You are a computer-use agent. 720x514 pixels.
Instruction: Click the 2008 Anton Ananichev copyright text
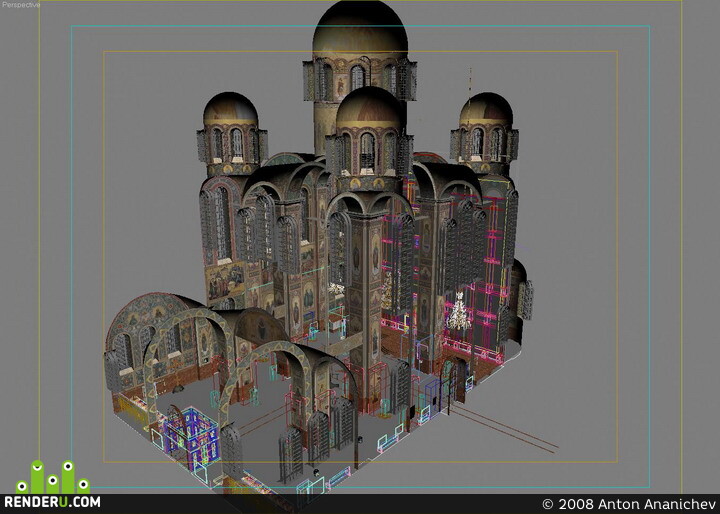tap(629, 504)
